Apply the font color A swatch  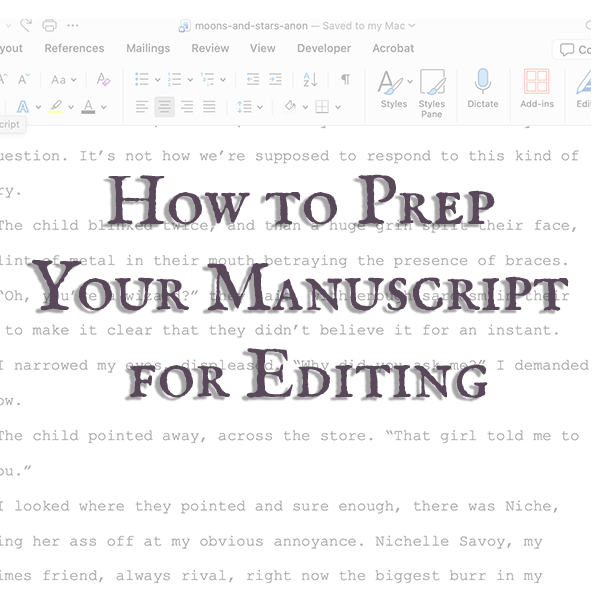88,107
